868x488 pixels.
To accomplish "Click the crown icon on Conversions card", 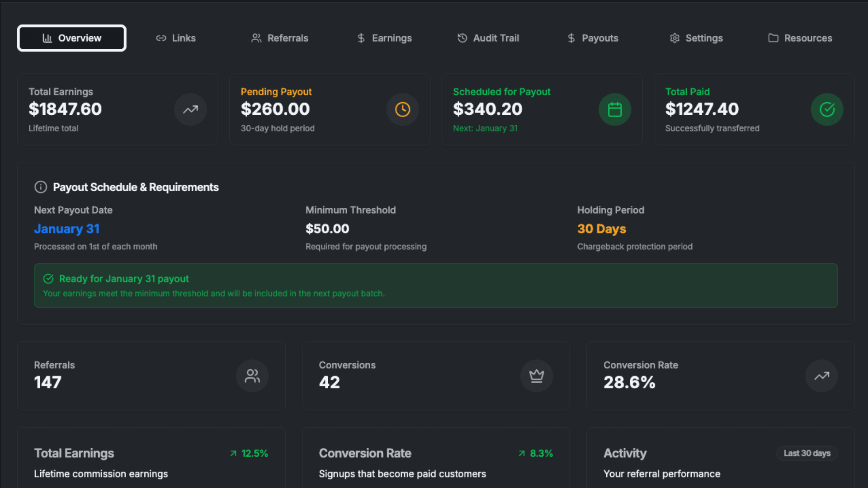I will [x=537, y=375].
